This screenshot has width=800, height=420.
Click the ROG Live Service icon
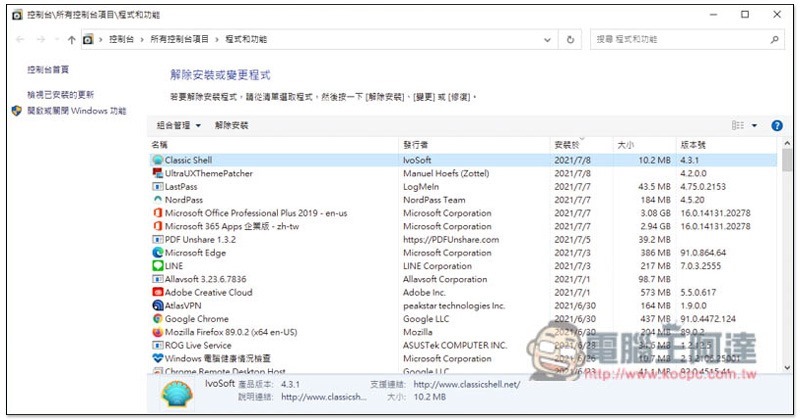[x=158, y=346]
